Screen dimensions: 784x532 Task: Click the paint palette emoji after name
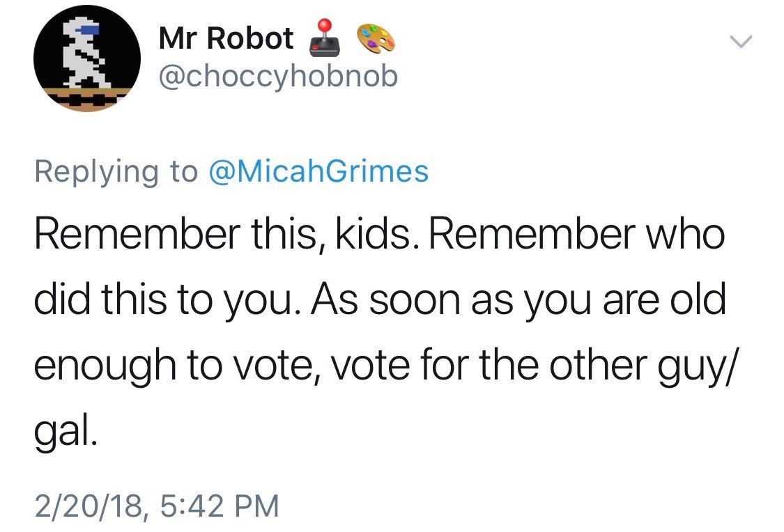coord(376,39)
